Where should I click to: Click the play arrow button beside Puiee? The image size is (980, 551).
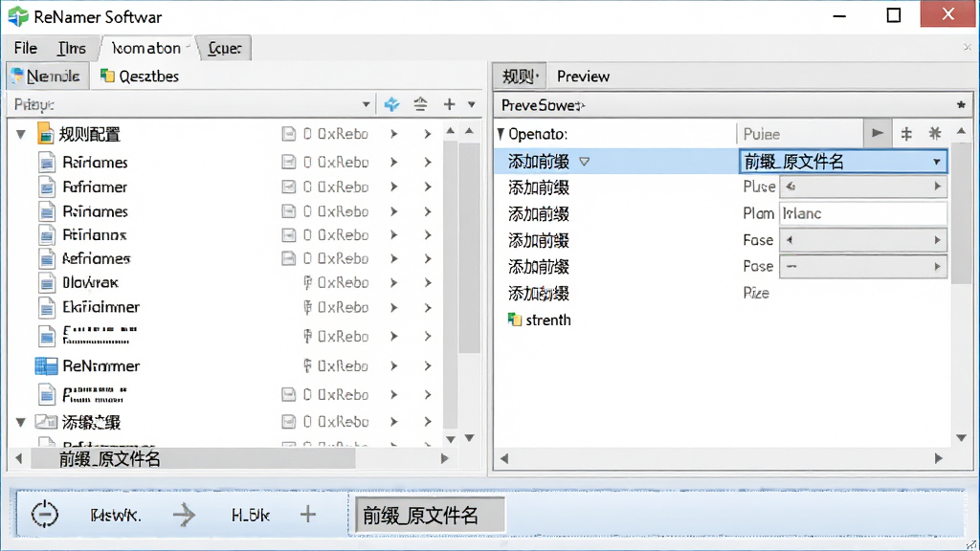(878, 133)
